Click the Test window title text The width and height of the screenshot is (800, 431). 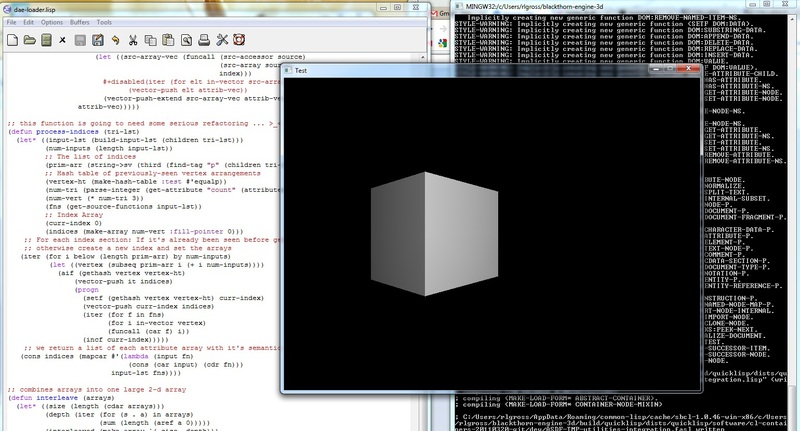301,71
